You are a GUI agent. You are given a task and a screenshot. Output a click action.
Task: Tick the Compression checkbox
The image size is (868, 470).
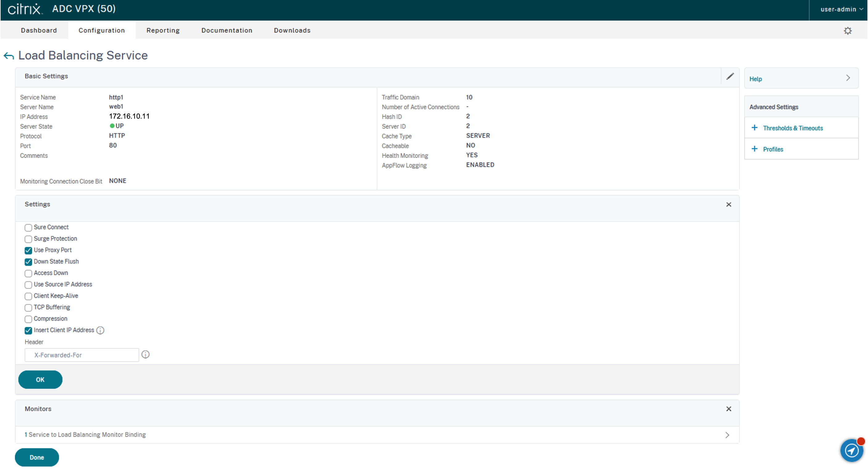(x=28, y=319)
